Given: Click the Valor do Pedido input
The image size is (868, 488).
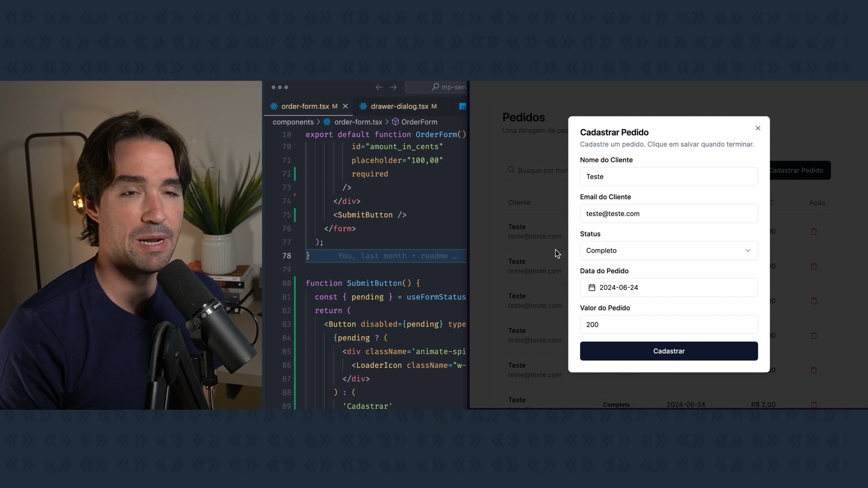Looking at the screenshot, I should click(668, 324).
